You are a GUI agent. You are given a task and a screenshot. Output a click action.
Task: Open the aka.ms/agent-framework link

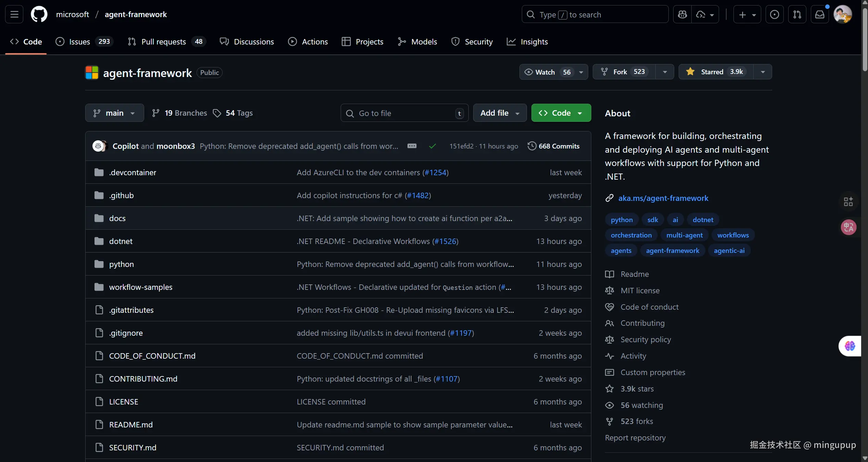663,198
